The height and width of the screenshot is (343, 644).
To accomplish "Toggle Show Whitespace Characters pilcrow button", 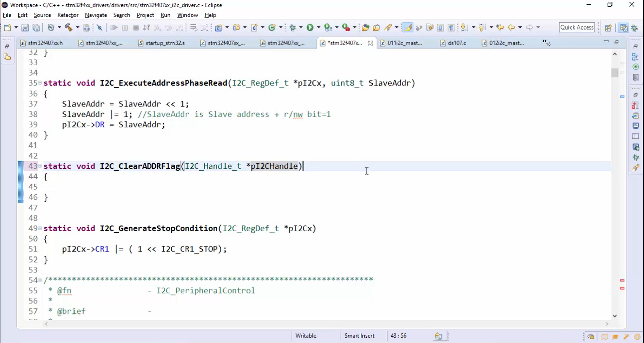I will (451, 27).
